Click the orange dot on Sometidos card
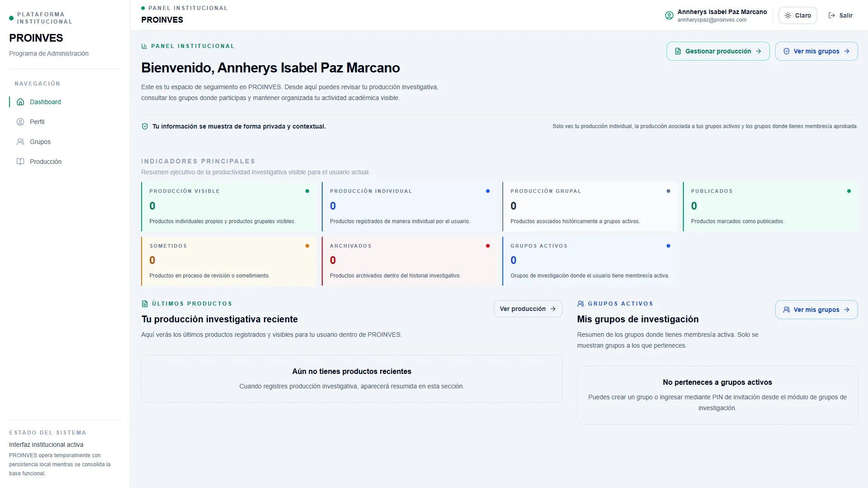Screen dimensions: 868x488 pos(307,246)
